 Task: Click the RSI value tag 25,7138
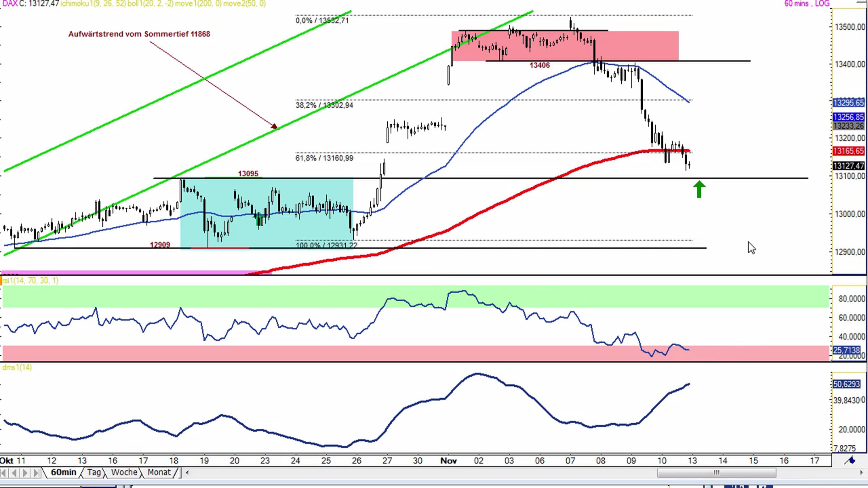click(x=847, y=350)
